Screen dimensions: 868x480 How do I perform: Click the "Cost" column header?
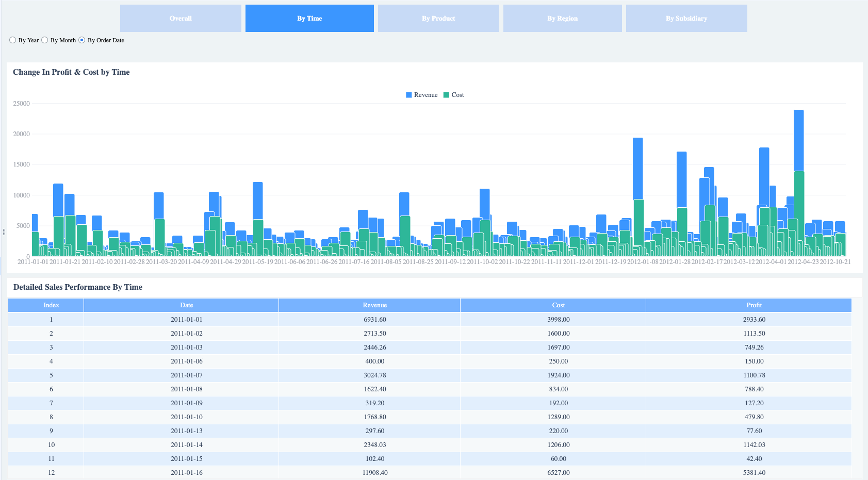coord(558,305)
